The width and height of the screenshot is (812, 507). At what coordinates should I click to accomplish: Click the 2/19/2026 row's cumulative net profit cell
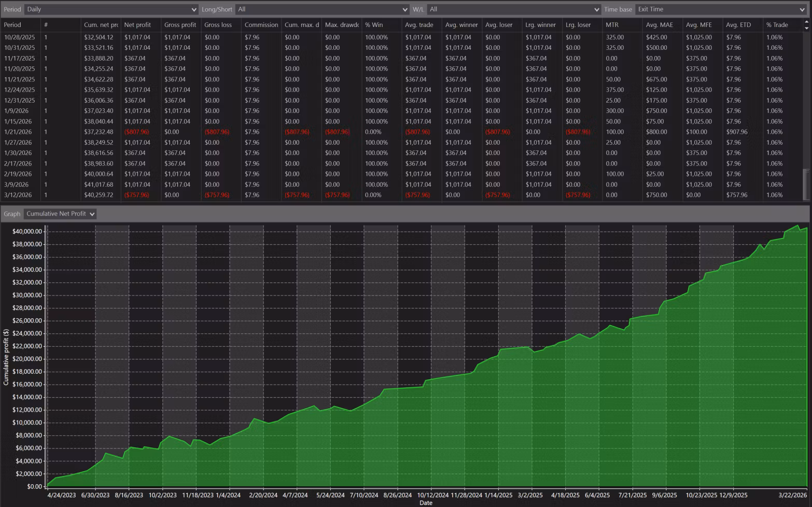coord(99,174)
